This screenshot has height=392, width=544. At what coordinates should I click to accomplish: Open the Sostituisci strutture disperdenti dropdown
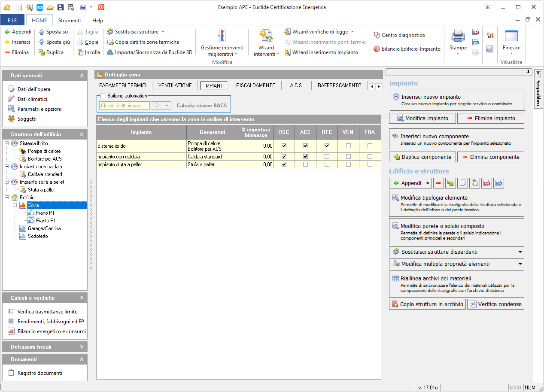(520, 252)
